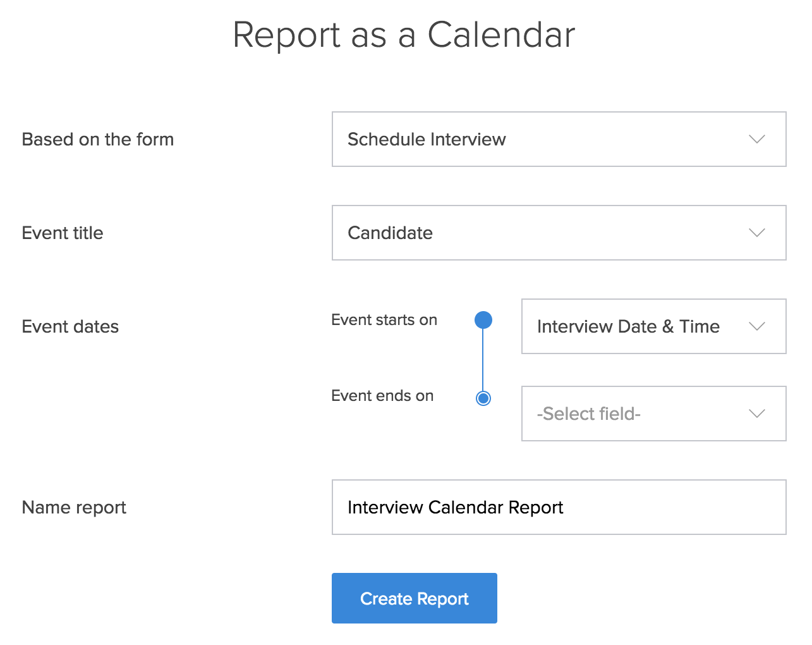This screenshot has width=812, height=645.
Task: Click the chevron arrow beside Schedule Interview
Action: coord(756,139)
